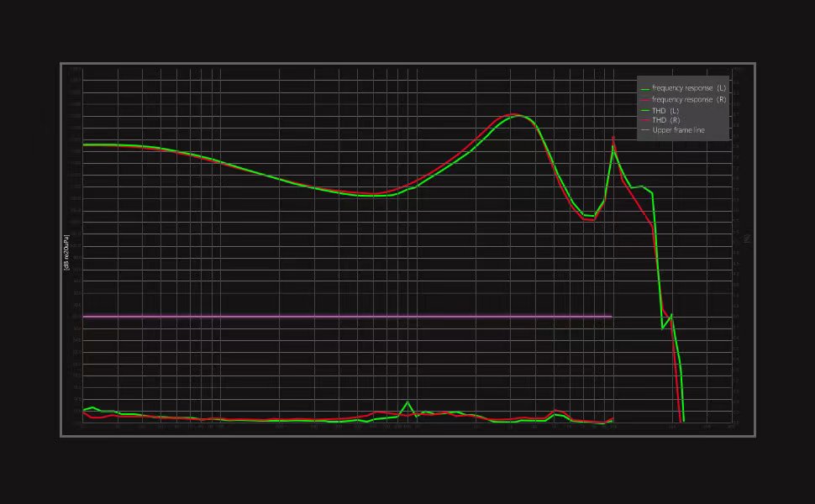Image resolution: width=815 pixels, height=504 pixels.
Task: Click red line marker beside frequency response (R)
Action: click(x=645, y=99)
